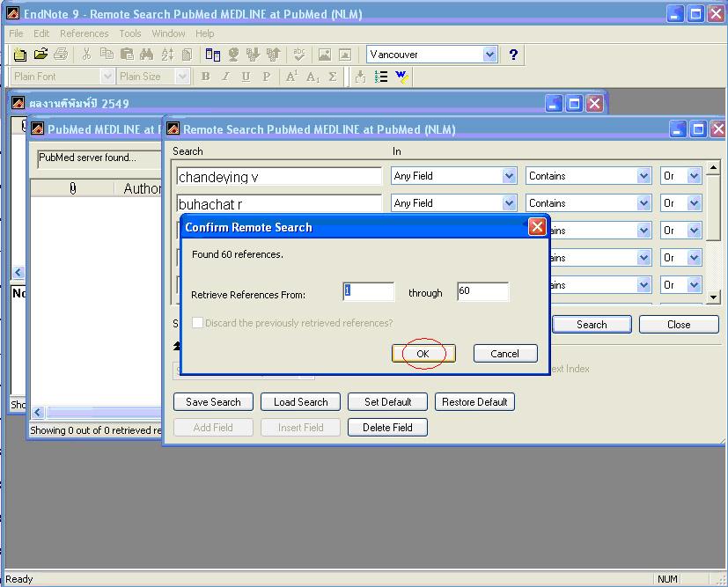This screenshot has height=587, width=728.
Task: Click the buhachat r search term field
Action: (x=279, y=203)
